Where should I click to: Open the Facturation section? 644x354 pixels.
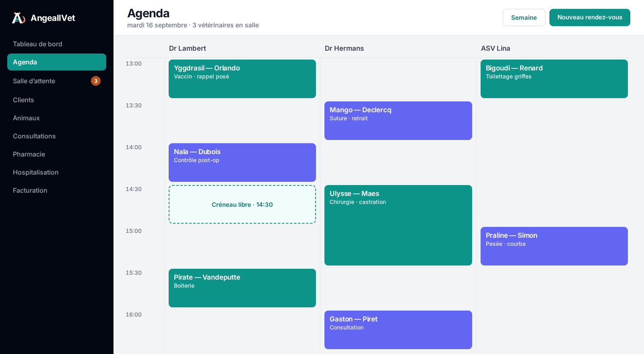click(x=57, y=190)
